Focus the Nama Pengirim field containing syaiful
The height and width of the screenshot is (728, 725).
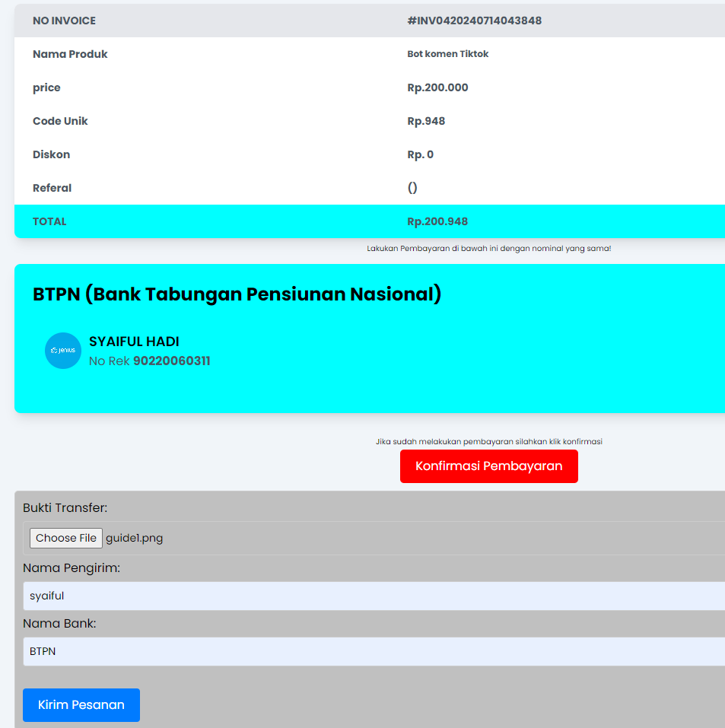tap(374, 596)
